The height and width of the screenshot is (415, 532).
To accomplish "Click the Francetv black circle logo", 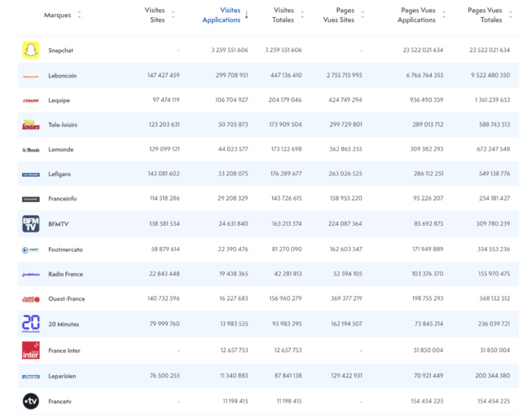I will pyautogui.click(x=30, y=401).
